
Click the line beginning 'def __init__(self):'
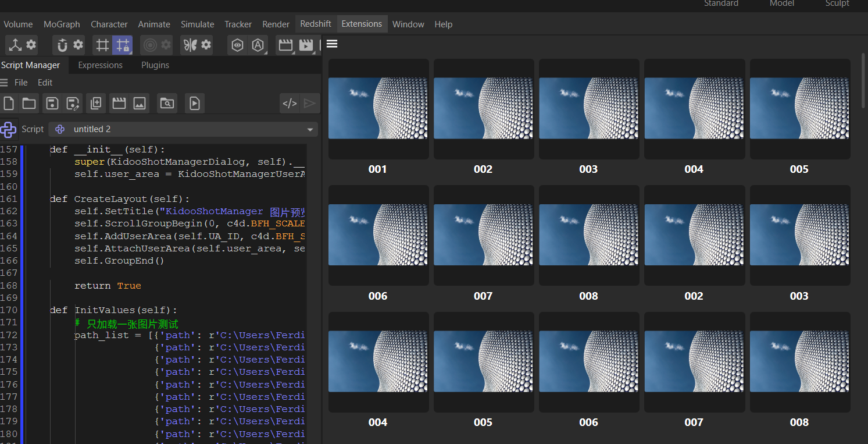107,150
